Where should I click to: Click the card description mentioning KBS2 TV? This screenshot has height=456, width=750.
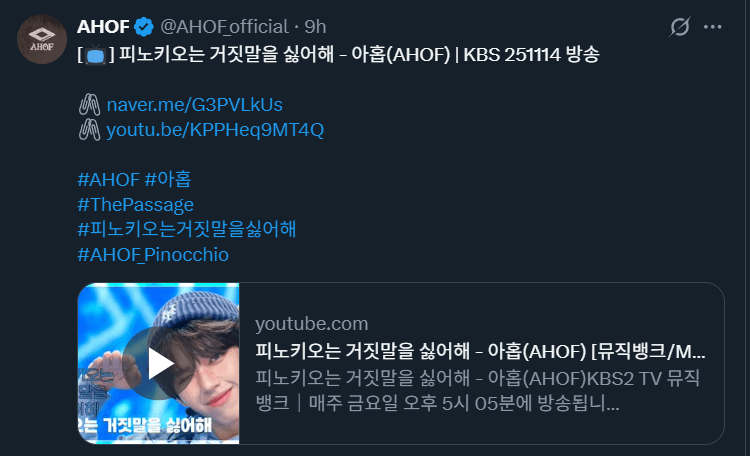click(x=477, y=390)
